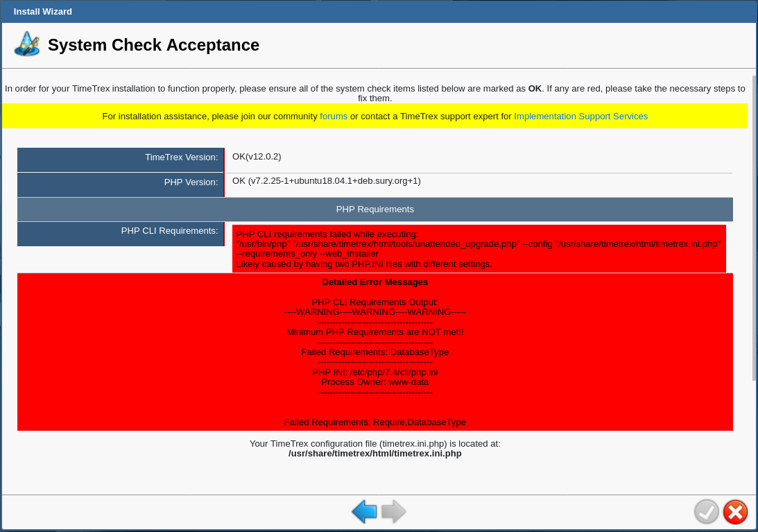
Task: Click 'Likely caused by having two PHP.INI files' text
Action: [364, 264]
